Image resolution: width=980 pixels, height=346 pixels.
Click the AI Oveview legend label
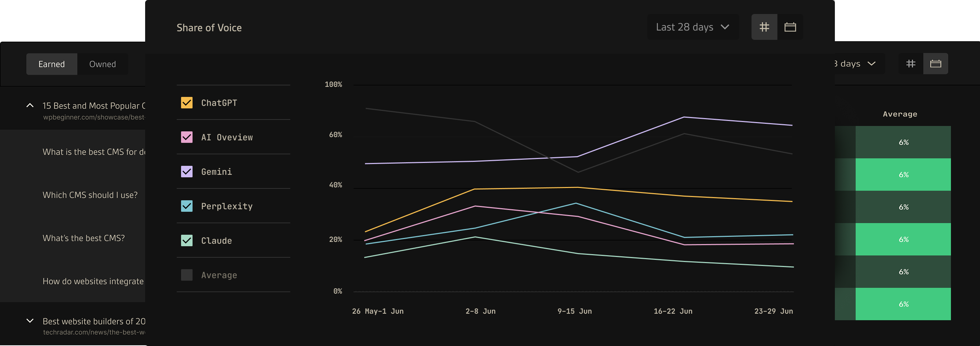[227, 137]
